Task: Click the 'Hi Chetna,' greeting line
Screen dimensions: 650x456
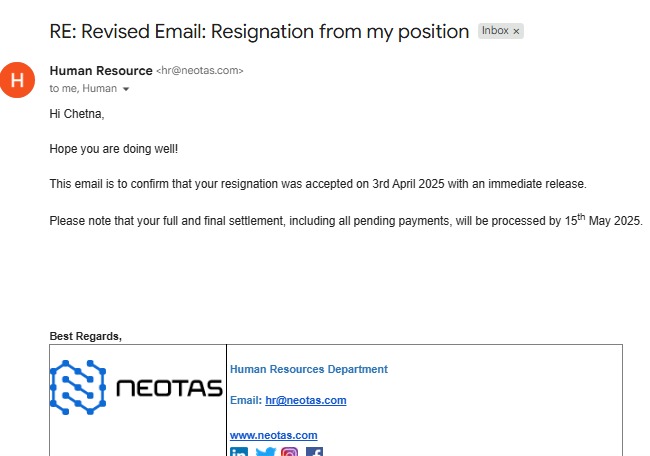Action: click(77, 114)
